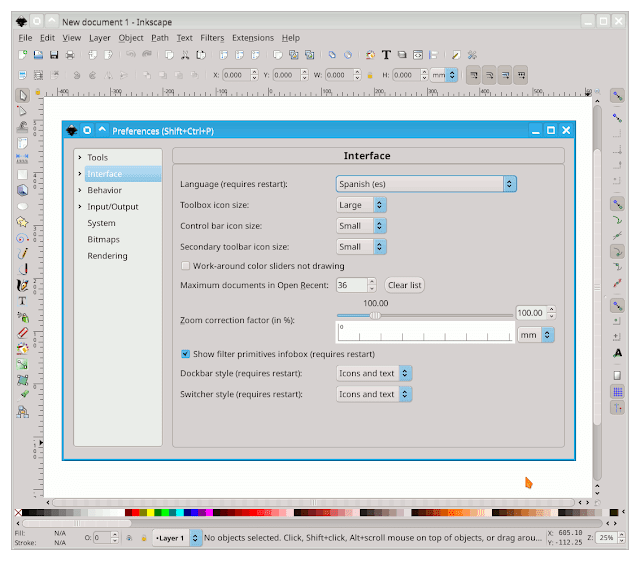The width and height of the screenshot is (640, 561).
Task: Select the Spiral tool
Action: pyautogui.click(x=22, y=238)
